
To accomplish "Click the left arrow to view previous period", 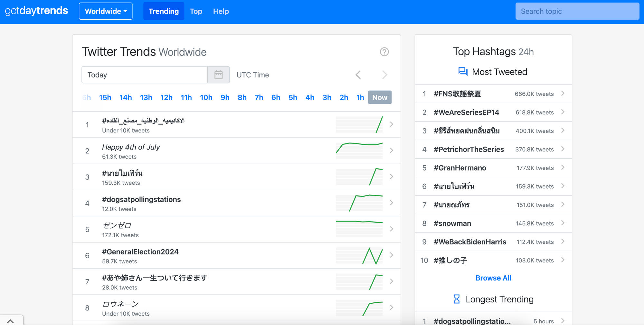I will point(358,74).
